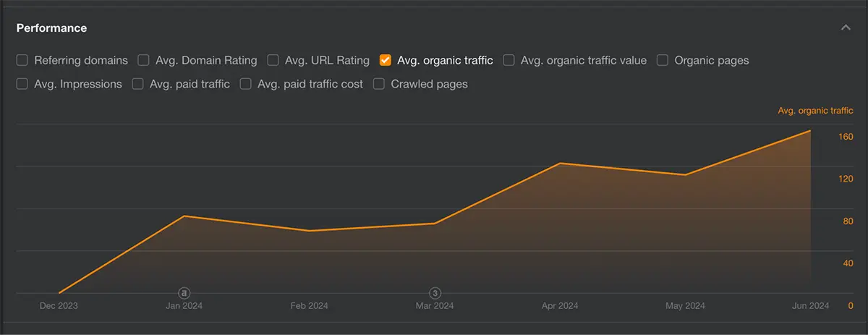Image resolution: width=868 pixels, height=335 pixels.
Task: Uncheck Avg. organic traffic checkbox
Action: [x=386, y=61]
